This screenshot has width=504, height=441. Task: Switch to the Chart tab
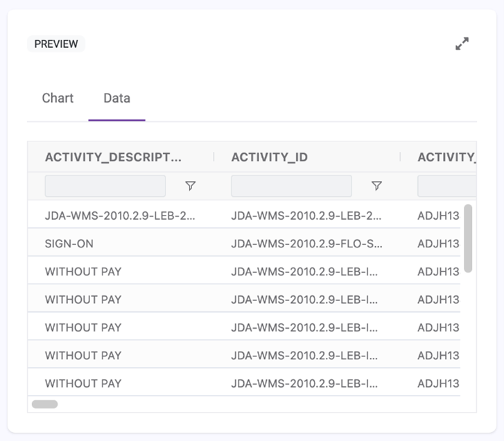[x=58, y=98]
